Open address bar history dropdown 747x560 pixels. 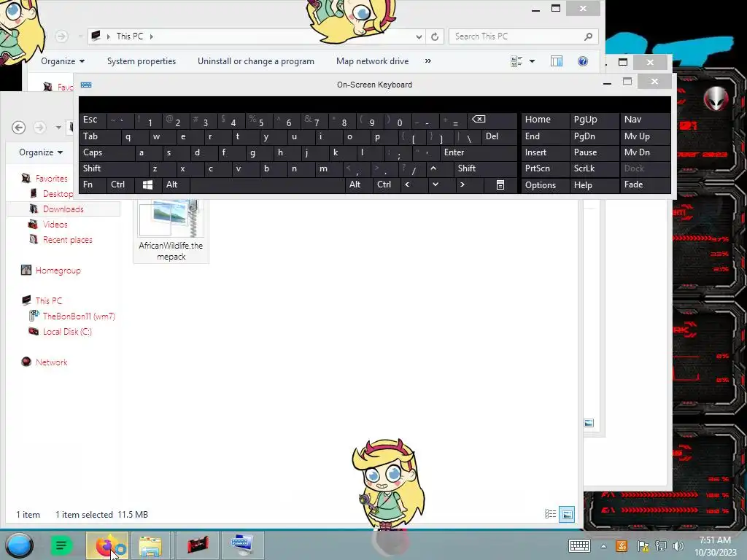click(419, 36)
